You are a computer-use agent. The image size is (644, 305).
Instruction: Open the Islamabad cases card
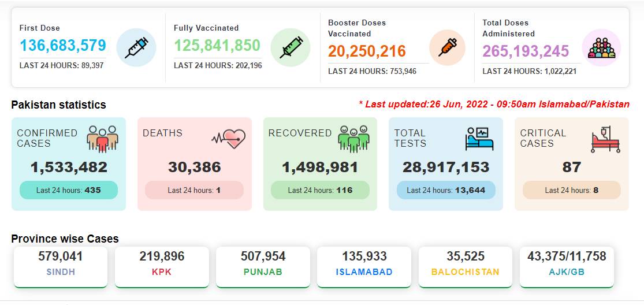click(364, 267)
